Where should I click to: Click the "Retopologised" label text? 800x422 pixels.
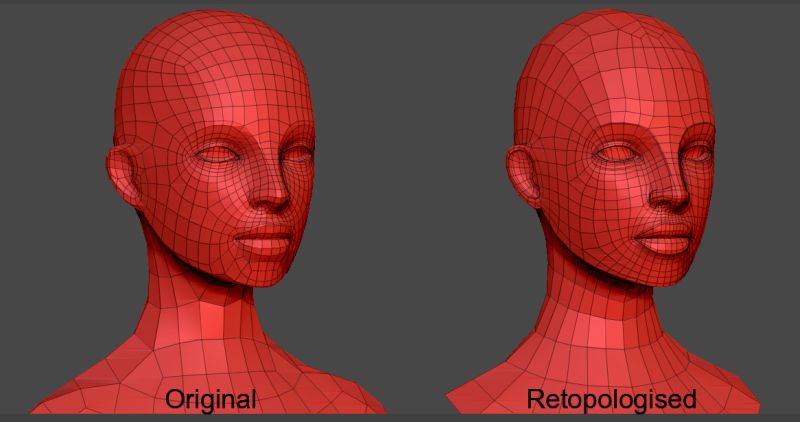click(612, 399)
